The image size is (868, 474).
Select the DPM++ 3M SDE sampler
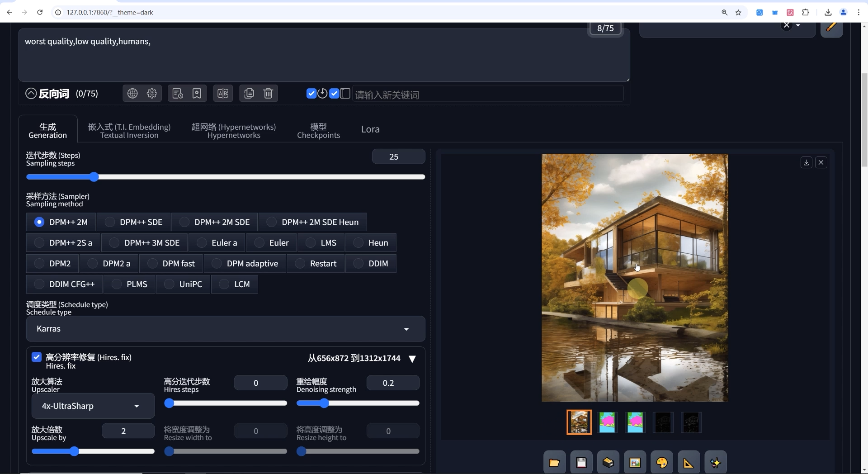(x=145, y=243)
